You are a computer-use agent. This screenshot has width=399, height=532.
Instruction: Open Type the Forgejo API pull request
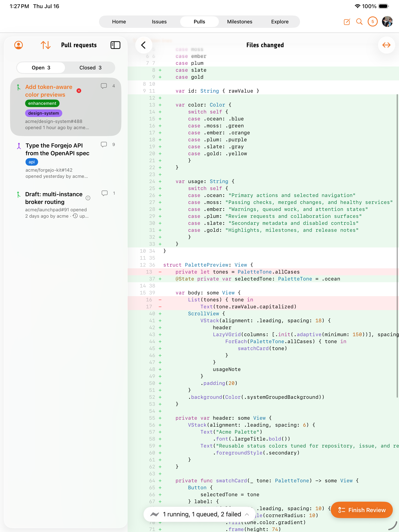click(x=66, y=161)
